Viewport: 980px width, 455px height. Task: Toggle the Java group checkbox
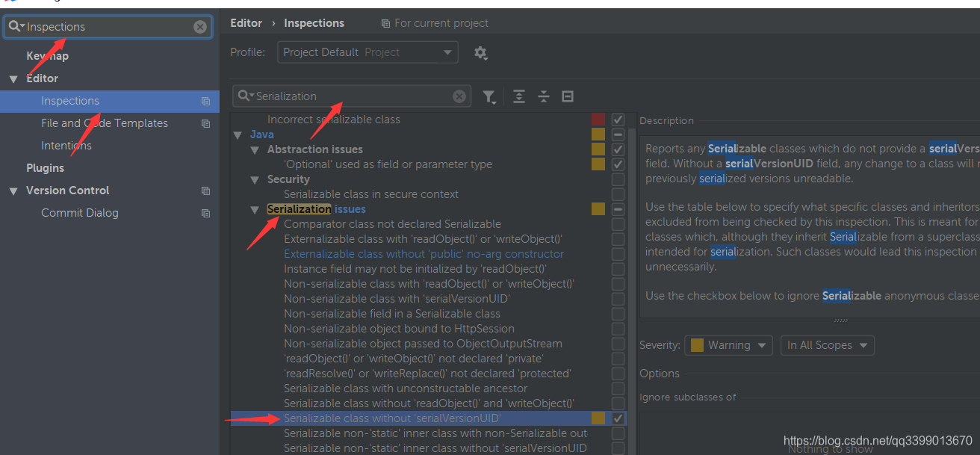tap(618, 134)
